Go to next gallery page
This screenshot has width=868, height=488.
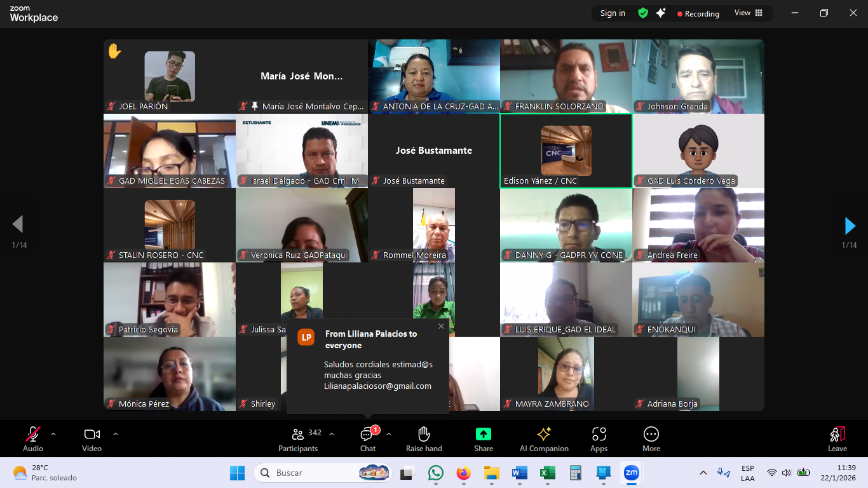tap(850, 226)
